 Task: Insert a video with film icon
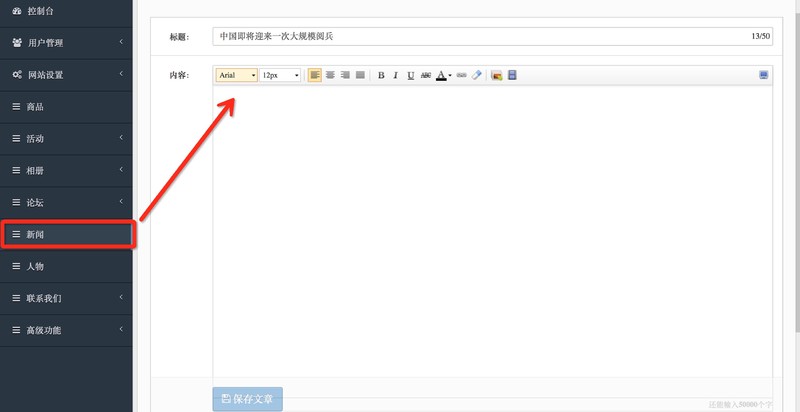pyautogui.click(x=512, y=75)
